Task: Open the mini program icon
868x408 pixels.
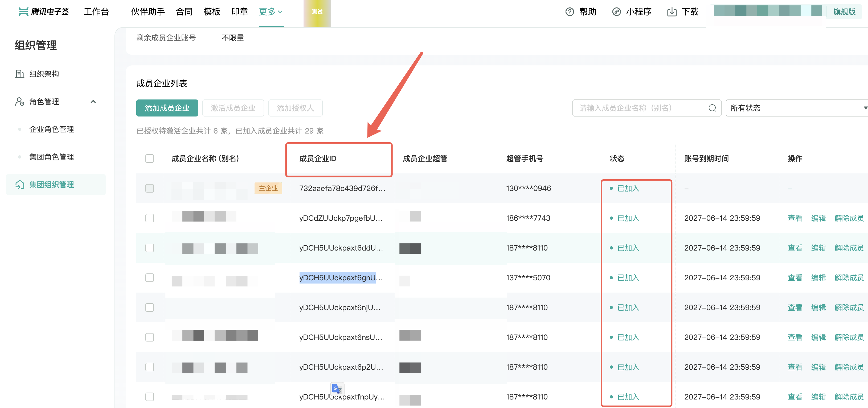Action: 616,12
